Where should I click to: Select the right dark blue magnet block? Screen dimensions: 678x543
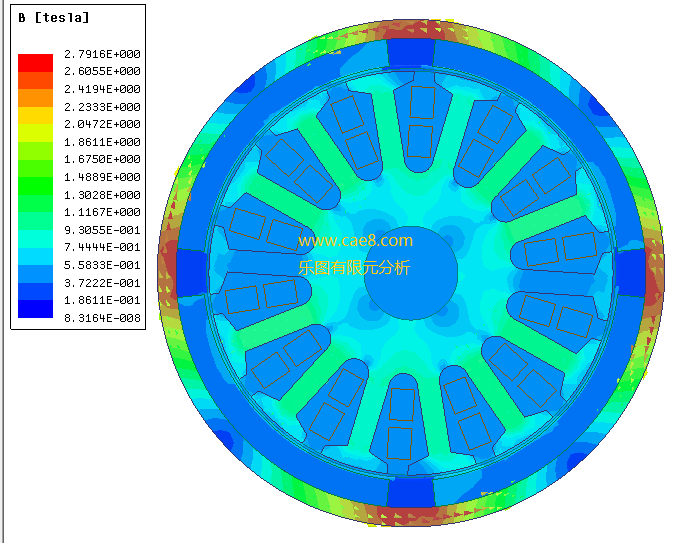tap(630, 273)
